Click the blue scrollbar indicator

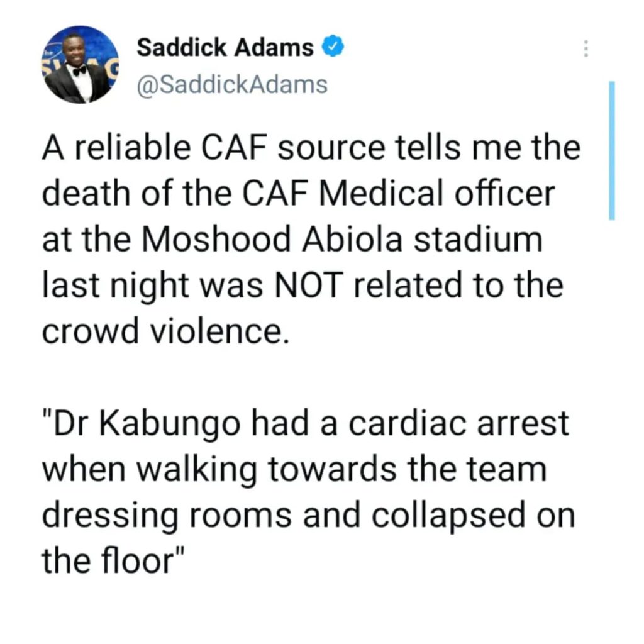pos(611,150)
